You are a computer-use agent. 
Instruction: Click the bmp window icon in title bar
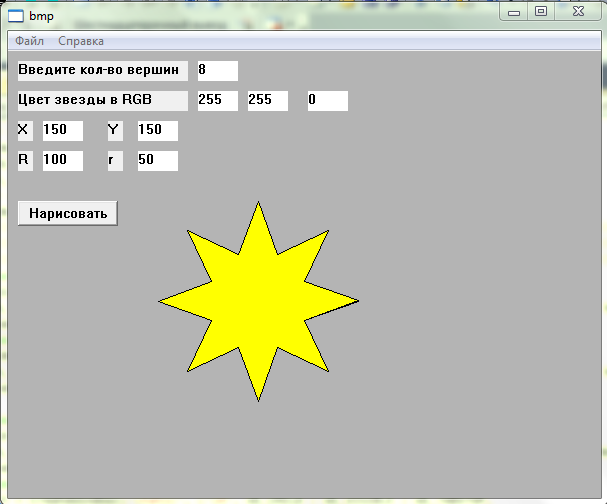tap(16, 16)
